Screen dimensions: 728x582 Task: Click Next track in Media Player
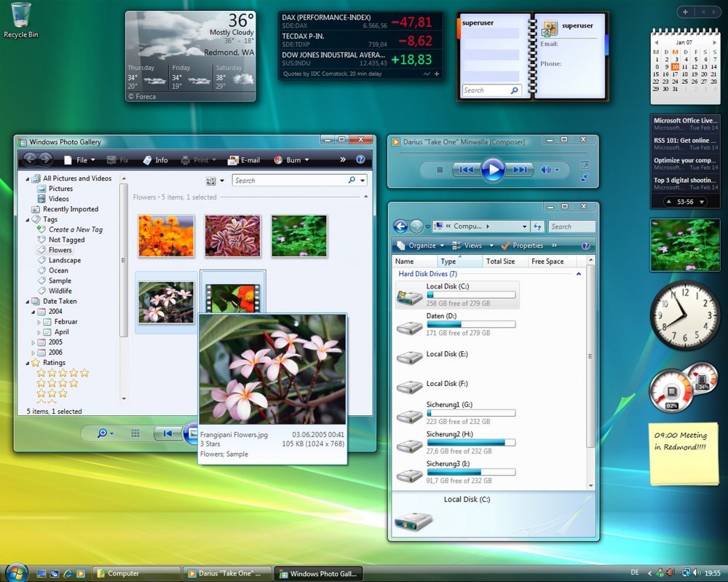pos(520,170)
